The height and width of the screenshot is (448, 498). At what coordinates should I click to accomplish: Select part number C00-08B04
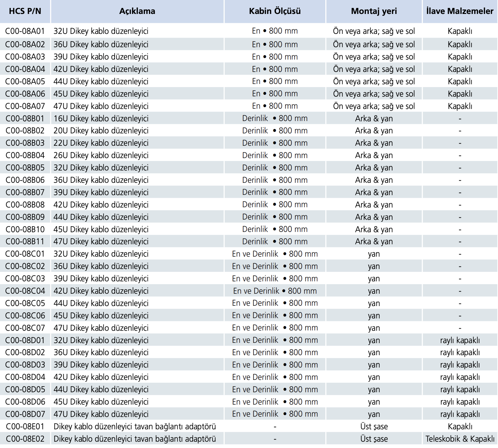25,155
